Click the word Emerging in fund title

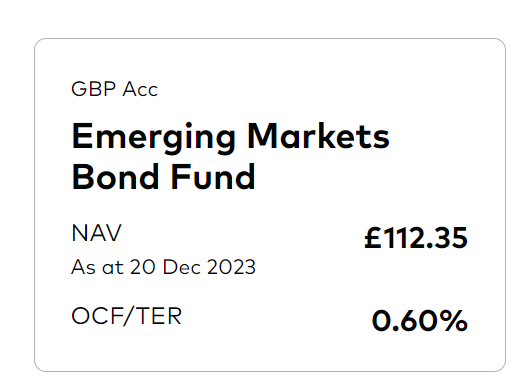[x=154, y=138]
